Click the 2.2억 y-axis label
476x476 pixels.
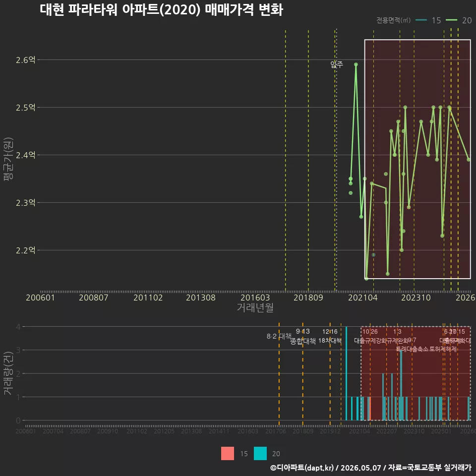(x=26, y=250)
